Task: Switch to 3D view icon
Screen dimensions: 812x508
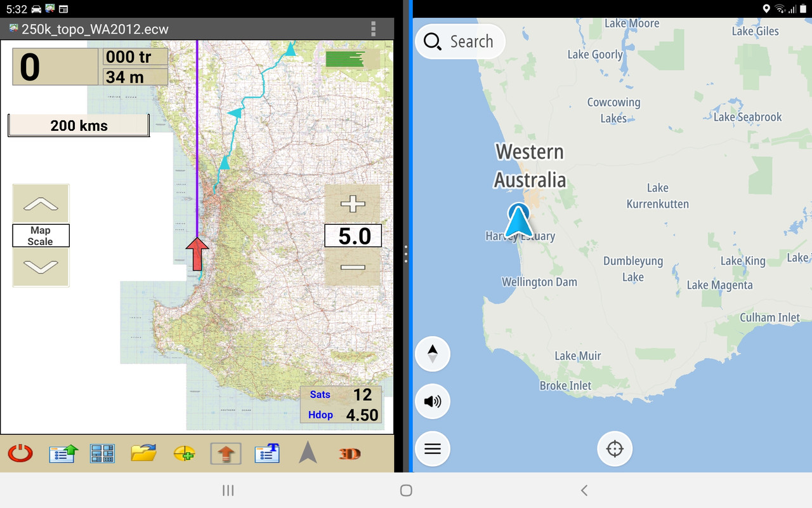Action: (350, 453)
